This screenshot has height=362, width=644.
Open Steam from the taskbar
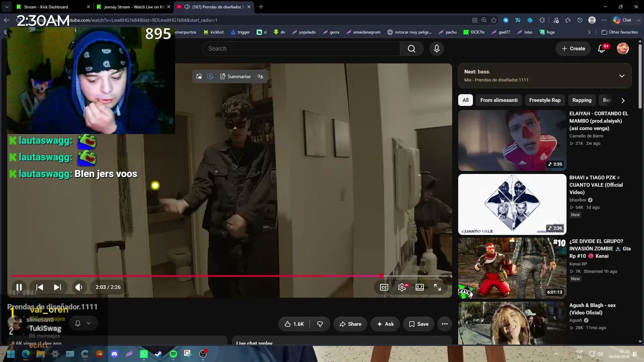[x=158, y=354]
